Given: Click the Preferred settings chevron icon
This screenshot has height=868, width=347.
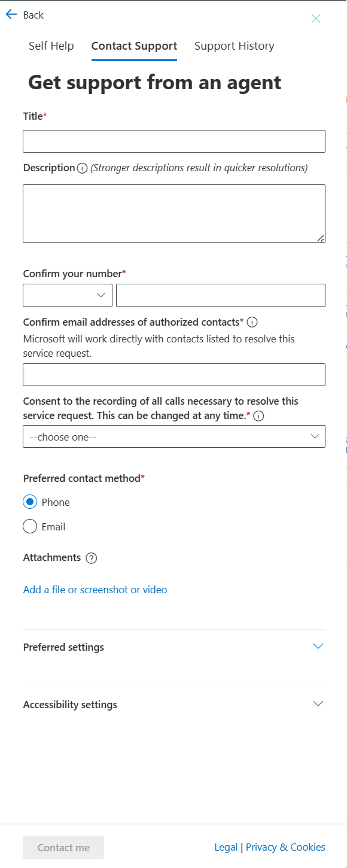Looking at the screenshot, I should [318, 647].
